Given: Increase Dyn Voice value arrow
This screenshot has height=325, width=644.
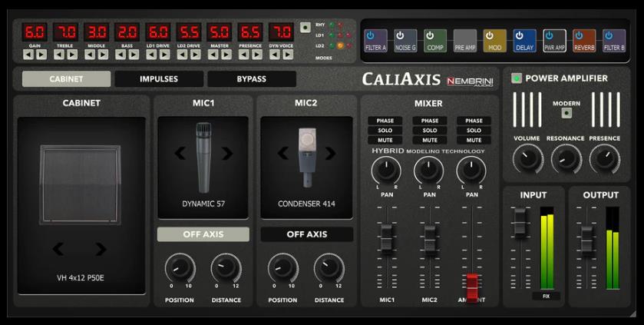Looking at the screenshot, I should pos(288,55).
